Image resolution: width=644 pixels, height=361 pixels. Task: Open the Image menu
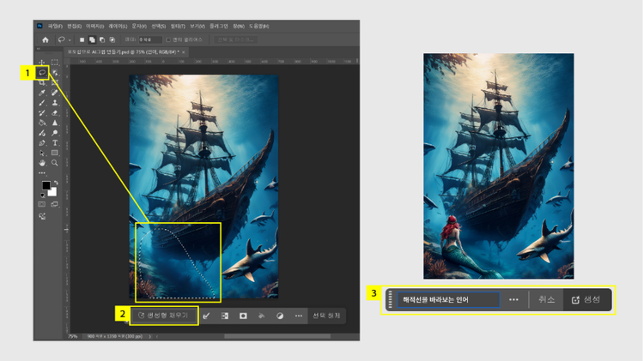[x=94, y=27]
